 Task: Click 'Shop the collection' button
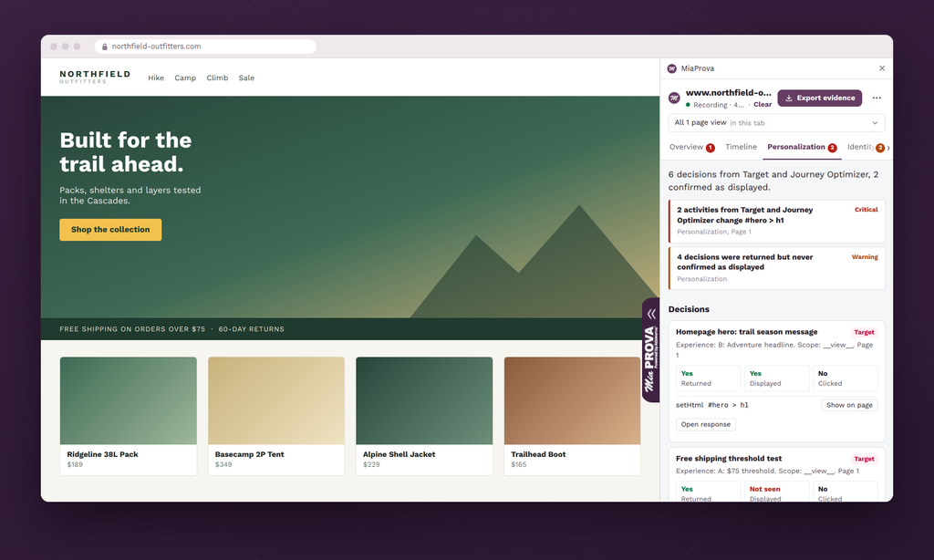110,229
